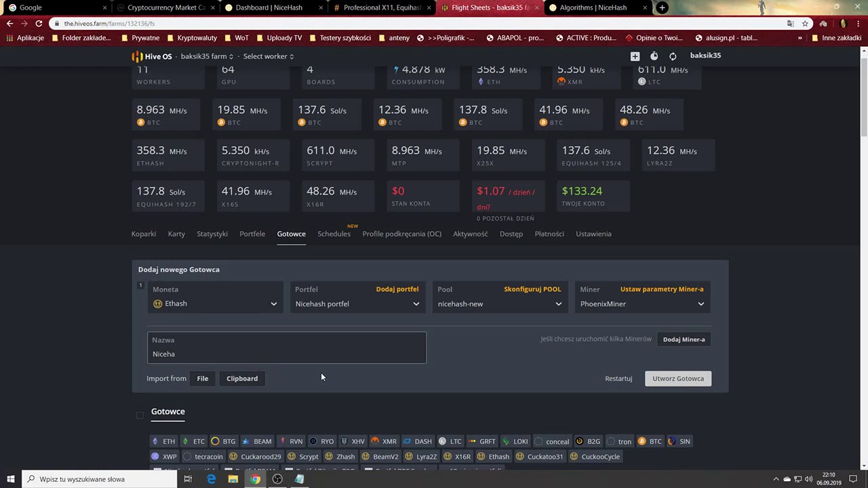Click the Hive OS logo
This screenshot has height=488, width=868.
[152, 56]
